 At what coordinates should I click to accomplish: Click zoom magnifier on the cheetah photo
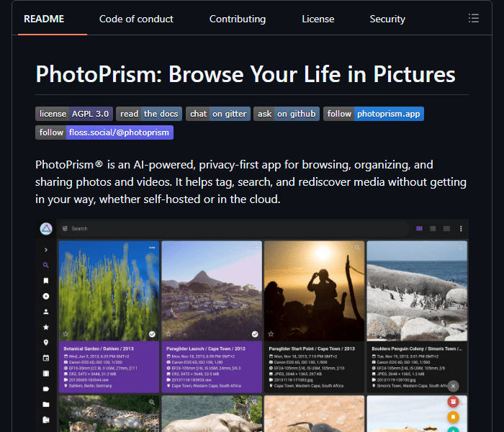coord(152,402)
